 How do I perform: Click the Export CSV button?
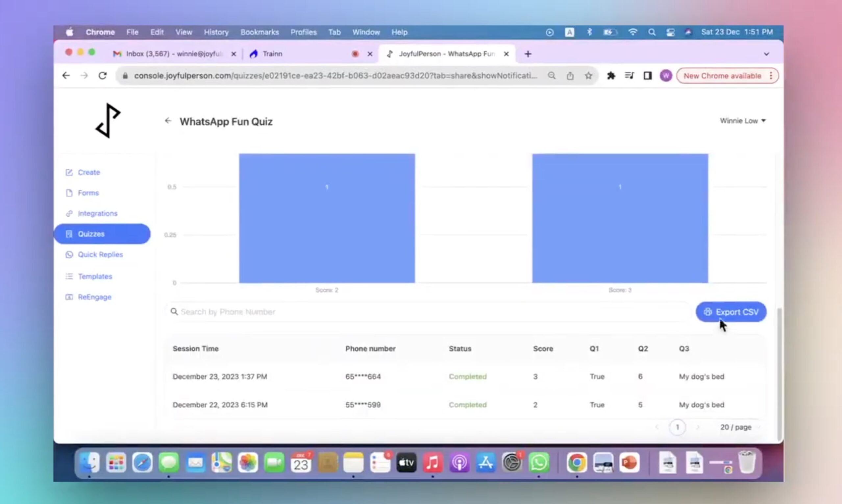(x=731, y=312)
